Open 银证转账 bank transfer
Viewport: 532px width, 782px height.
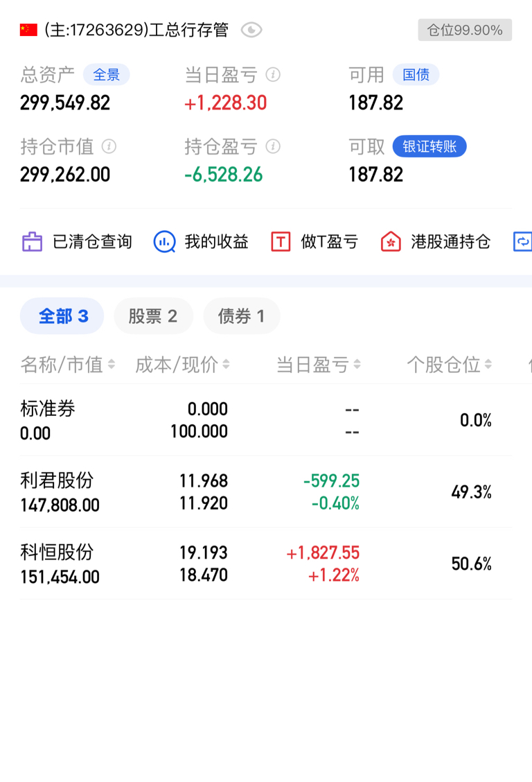tap(429, 147)
